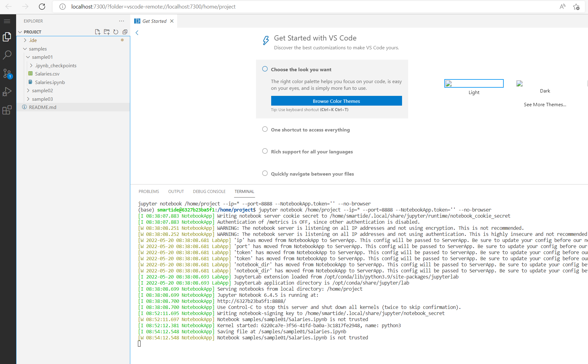
Task: Switch to the DEBUG CONSOLE tab
Action: (209, 191)
